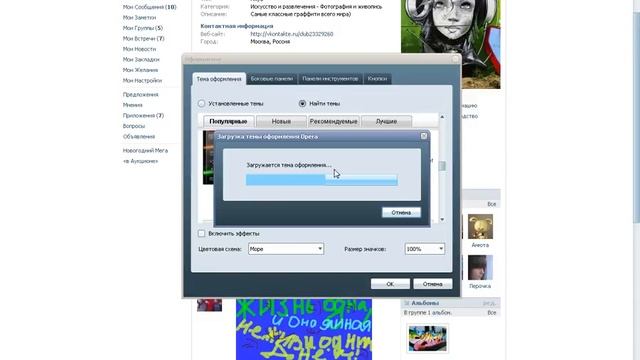Select the Установленные темы radio button
640x360 pixels.
(202, 104)
